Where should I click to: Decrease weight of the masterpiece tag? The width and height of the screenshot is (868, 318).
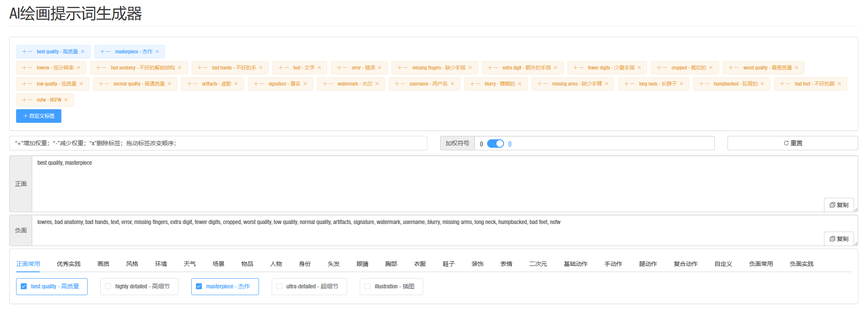pos(108,52)
